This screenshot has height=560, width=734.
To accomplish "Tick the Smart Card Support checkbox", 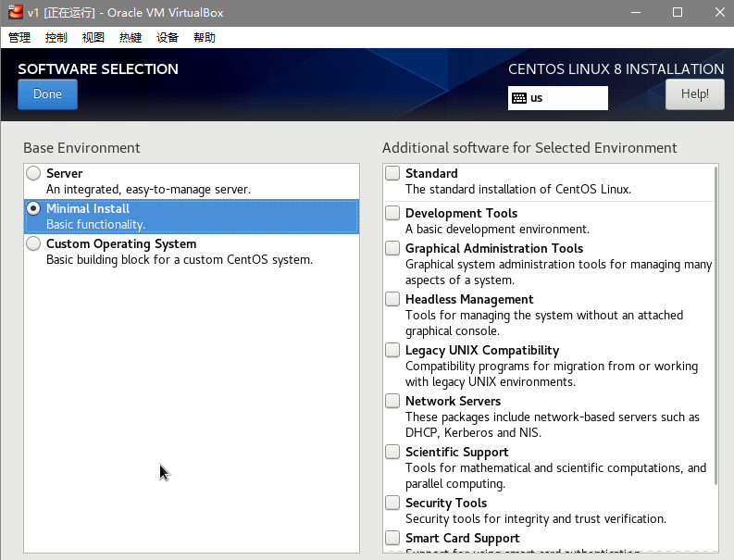I will 392,538.
